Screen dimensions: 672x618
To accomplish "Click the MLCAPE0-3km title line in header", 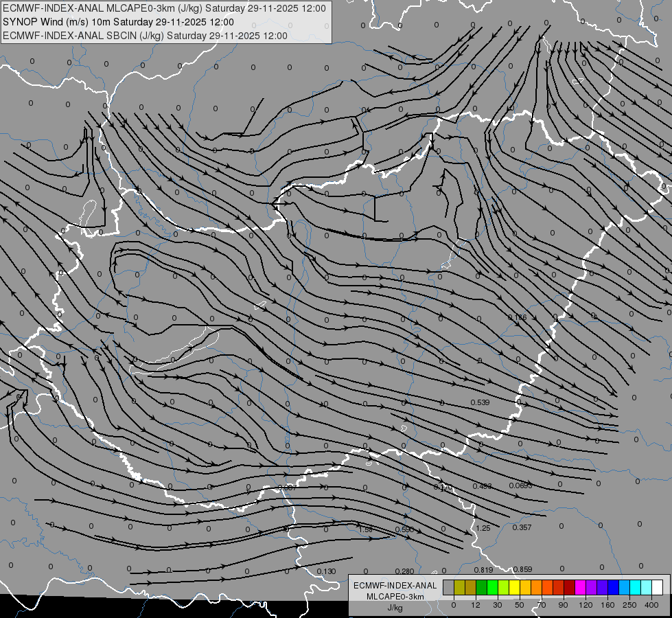I will click(164, 8).
